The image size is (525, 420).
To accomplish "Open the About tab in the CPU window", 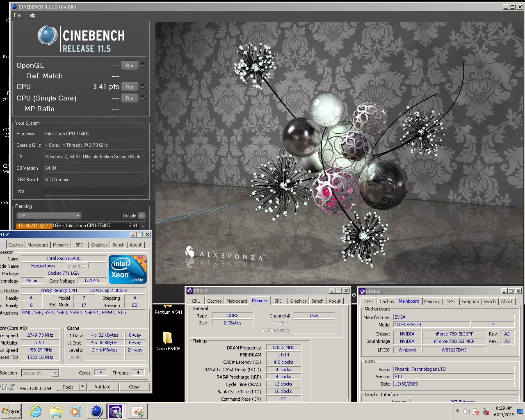I will (x=136, y=245).
